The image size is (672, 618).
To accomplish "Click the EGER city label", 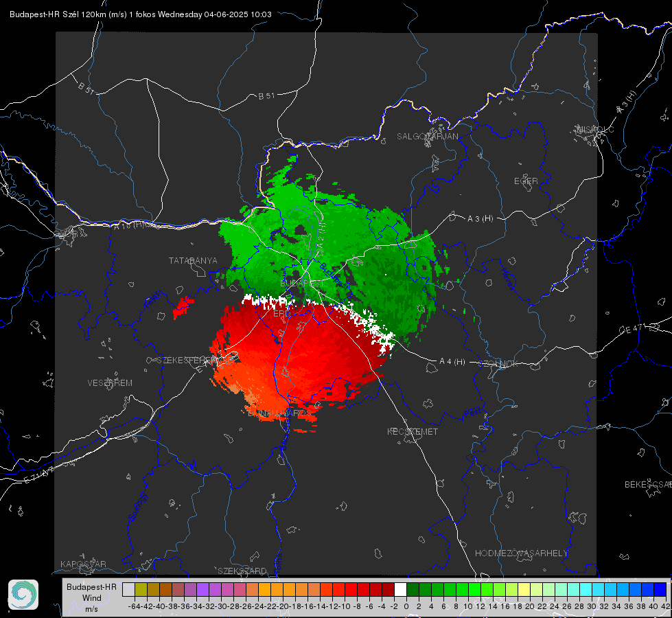I will pyautogui.click(x=526, y=181).
